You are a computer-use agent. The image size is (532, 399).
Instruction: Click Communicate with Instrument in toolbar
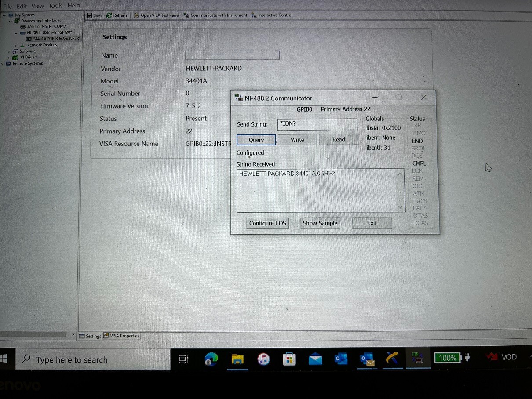pos(215,15)
